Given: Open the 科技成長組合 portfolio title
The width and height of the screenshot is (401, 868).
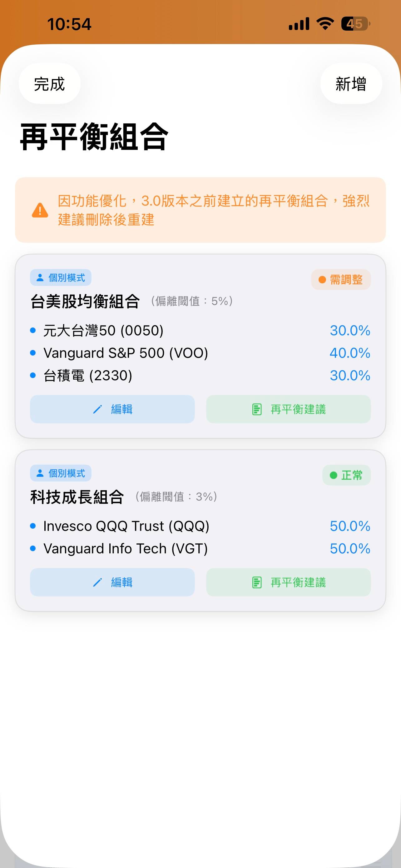Looking at the screenshot, I should point(77,497).
